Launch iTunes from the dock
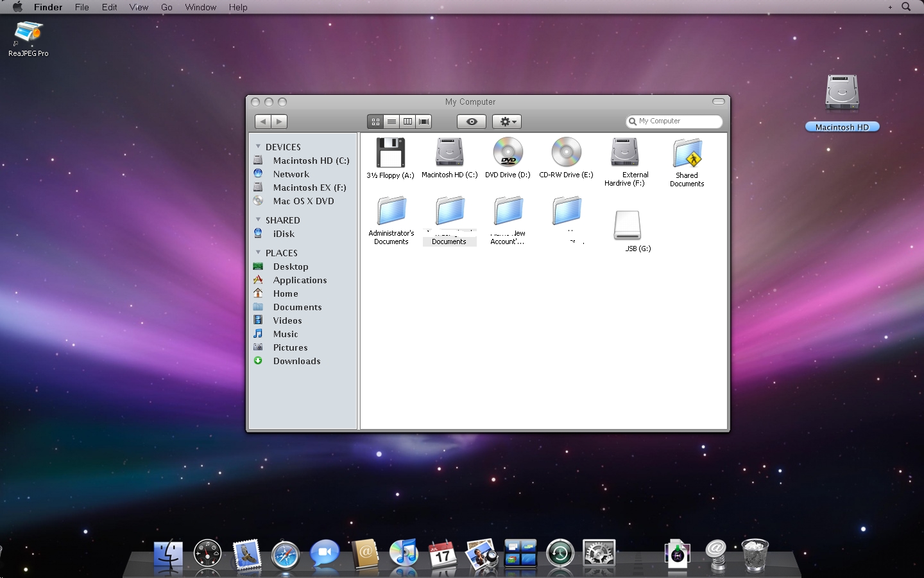The width and height of the screenshot is (924, 578). (x=404, y=554)
